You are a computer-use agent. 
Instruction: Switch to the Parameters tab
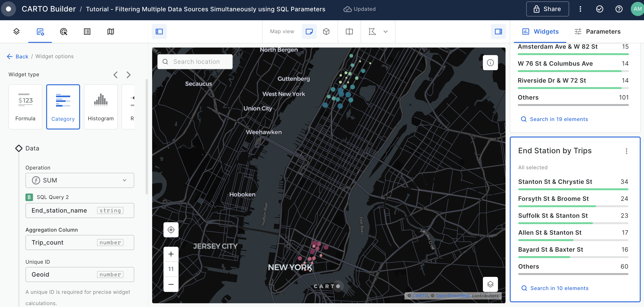click(x=598, y=32)
